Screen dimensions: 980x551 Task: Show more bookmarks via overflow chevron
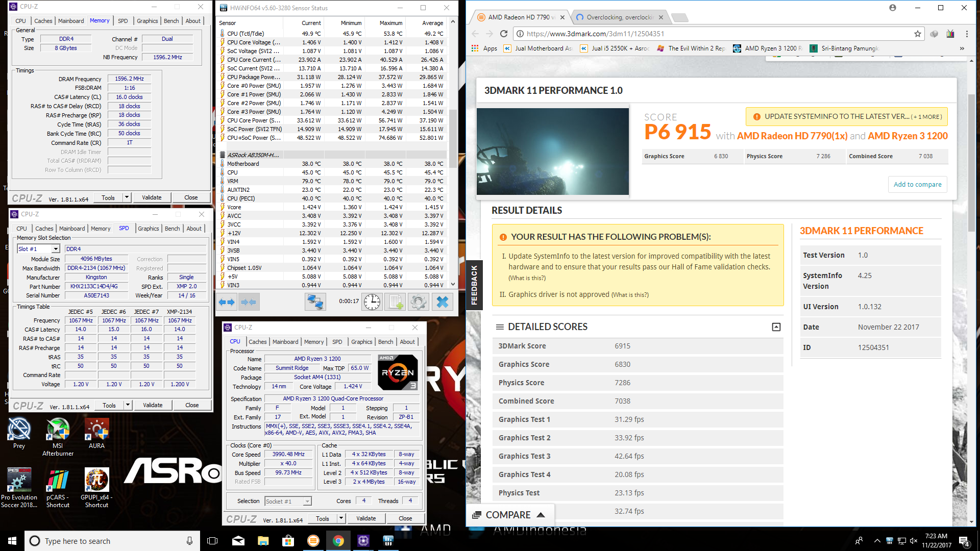coord(962,48)
